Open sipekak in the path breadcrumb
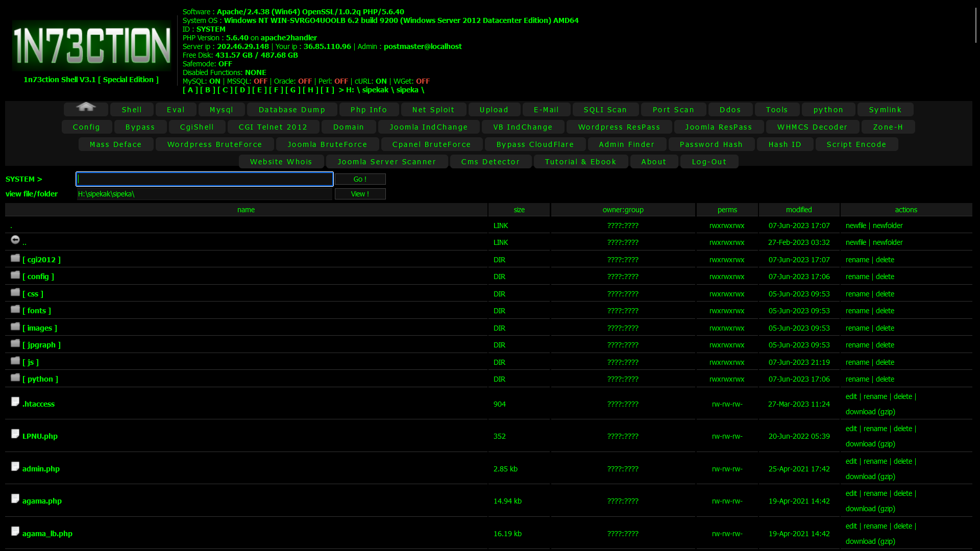 (375, 90)
